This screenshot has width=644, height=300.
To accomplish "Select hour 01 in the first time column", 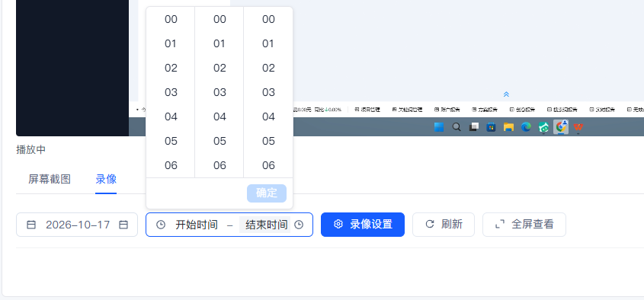I will coord(171,43).
